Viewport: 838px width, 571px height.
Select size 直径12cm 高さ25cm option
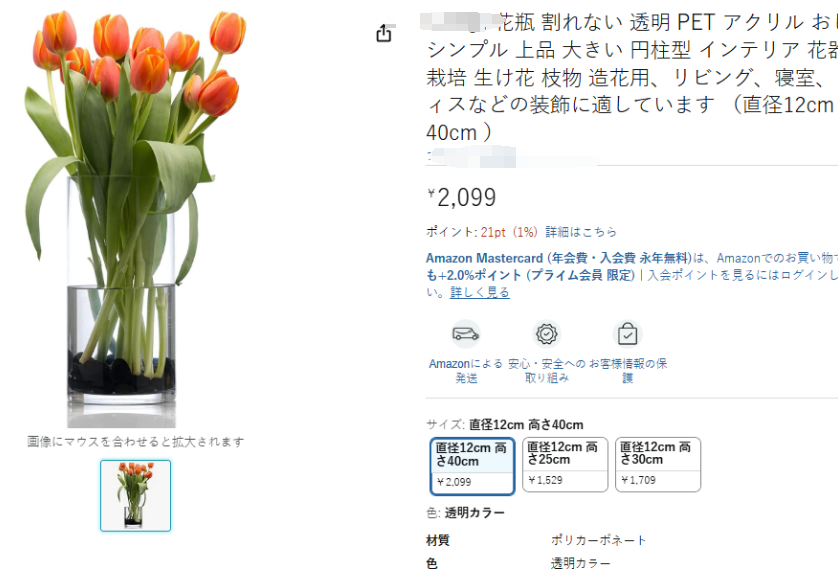coord(565,464)
